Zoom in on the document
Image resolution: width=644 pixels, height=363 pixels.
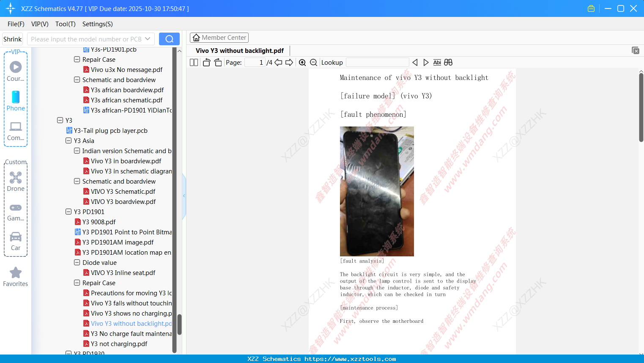(302, 63)
